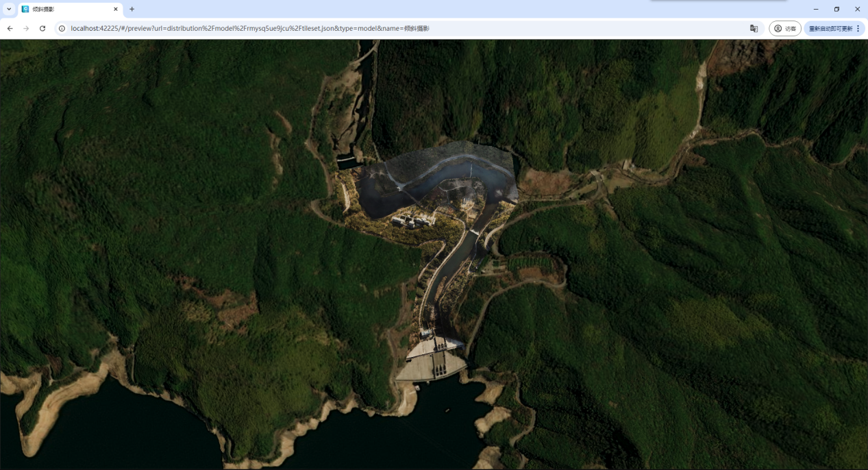Image resolution: width=868 pixels, height=470 pixels.
Task: Close the browser window
Action: (857, 9)
